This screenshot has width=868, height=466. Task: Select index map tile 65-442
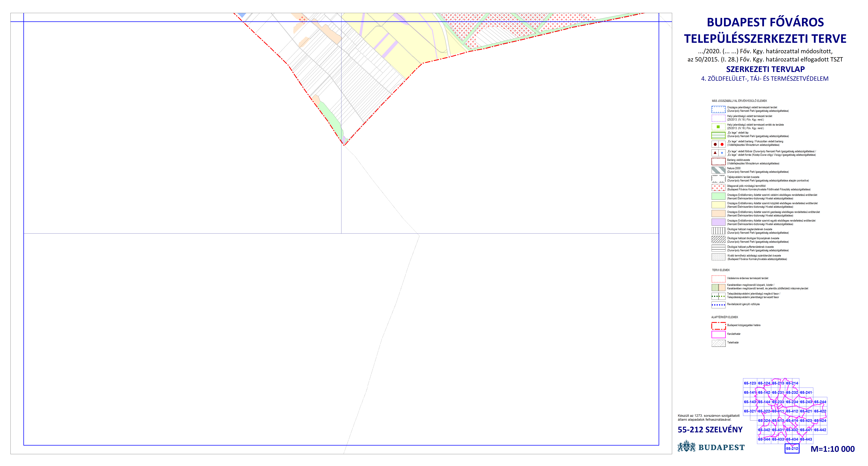tap(820, 430)
